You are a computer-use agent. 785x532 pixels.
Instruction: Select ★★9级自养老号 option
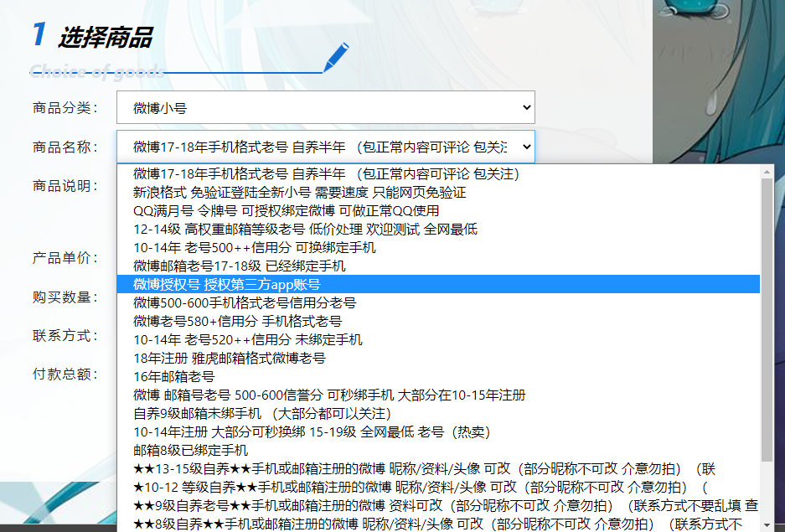438,505
